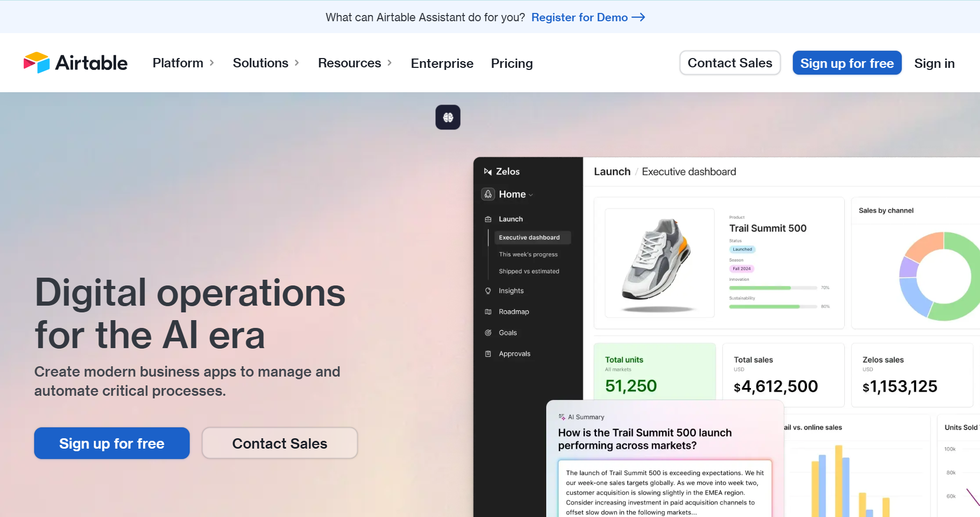
Task: Select Shipped vs estimated in the sidebar
Action: [x=529, y=271]
